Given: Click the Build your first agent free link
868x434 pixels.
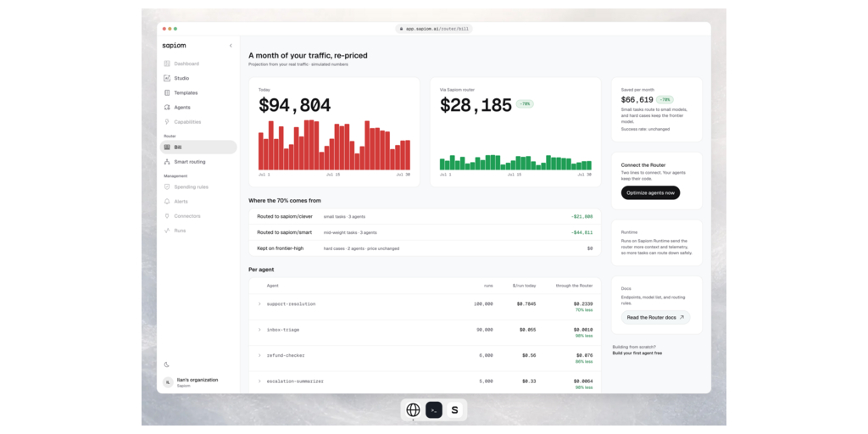Looking at the screenshot, I should click(637, 353).
